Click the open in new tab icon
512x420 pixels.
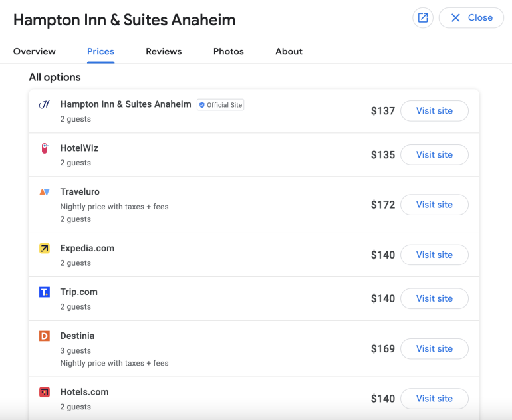coord(422,18)
